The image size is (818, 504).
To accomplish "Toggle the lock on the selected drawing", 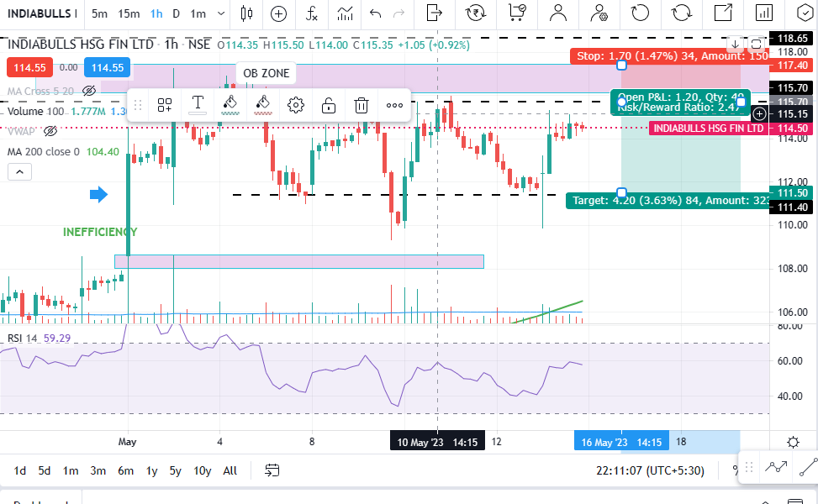I will [328, 105].
